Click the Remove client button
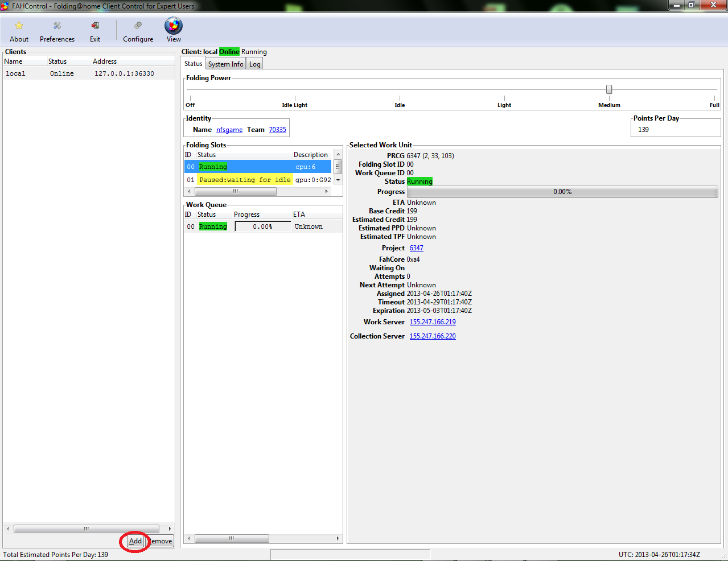This screenshot has width=728, height=561. pos(161,541)
